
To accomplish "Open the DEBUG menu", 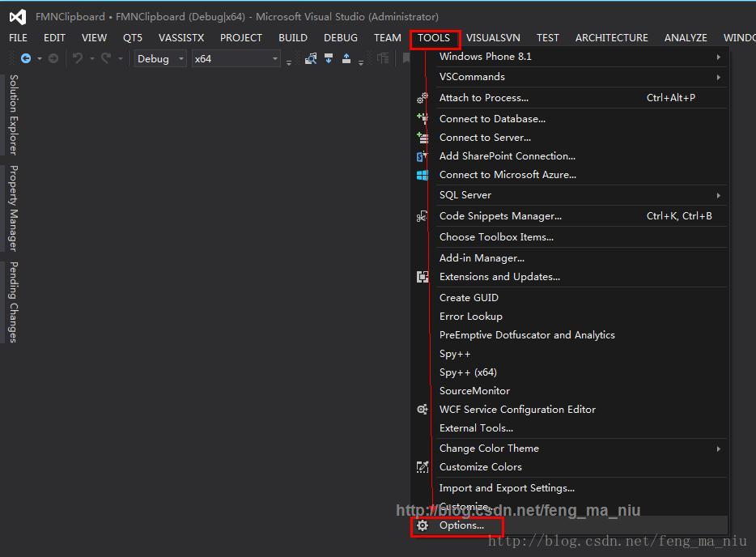I will tap(341, 37).
